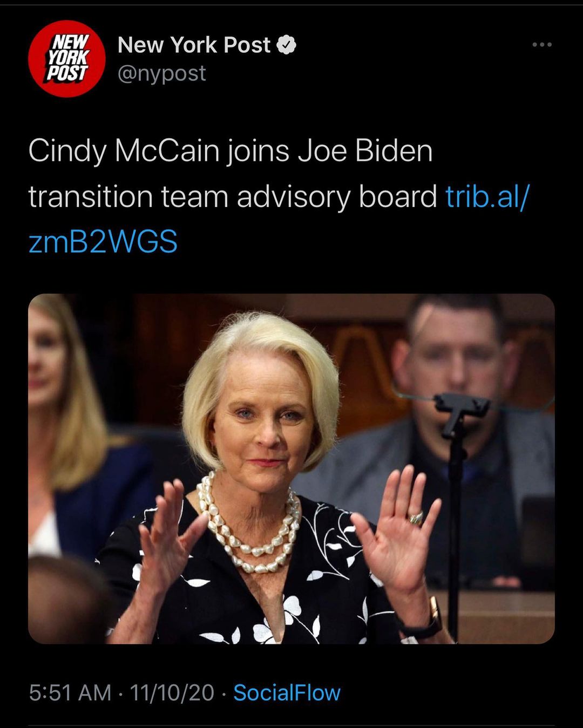Click the New York Post display name

(x=194, y=45)
